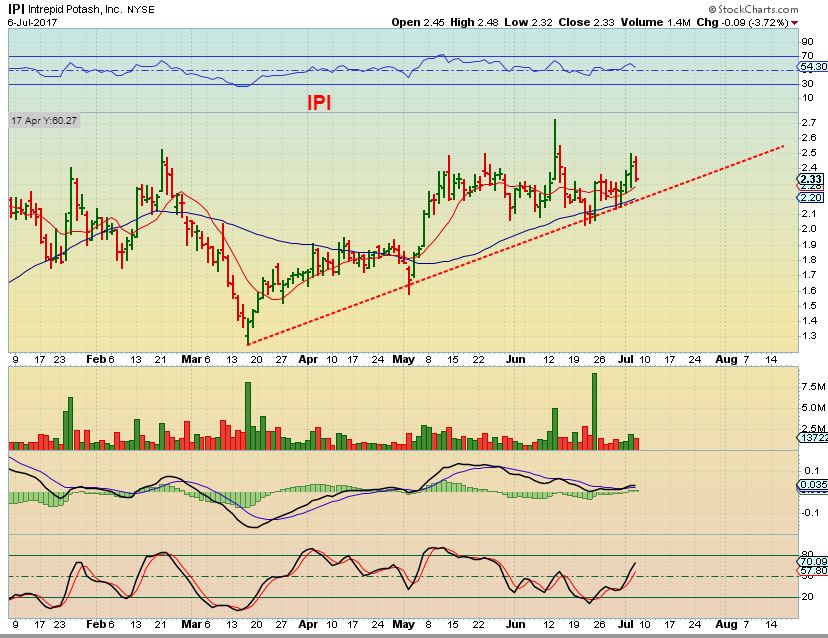The width and height of the screenshot is (828, 638).
Task: Click Jul on the upper date axis
Action: click(626, 359)
